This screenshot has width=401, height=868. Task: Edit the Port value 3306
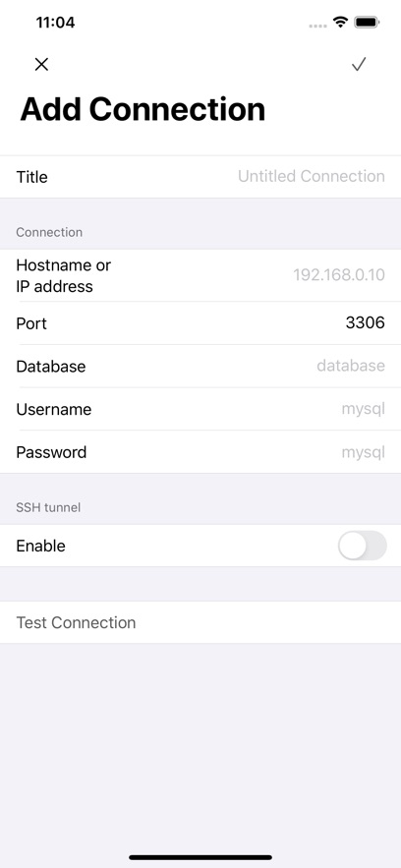pyautogui.click(x=365, y=322)
